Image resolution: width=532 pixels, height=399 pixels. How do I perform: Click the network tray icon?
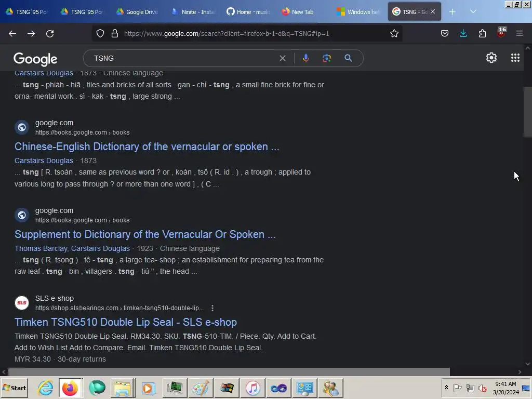tap(470, 388)
